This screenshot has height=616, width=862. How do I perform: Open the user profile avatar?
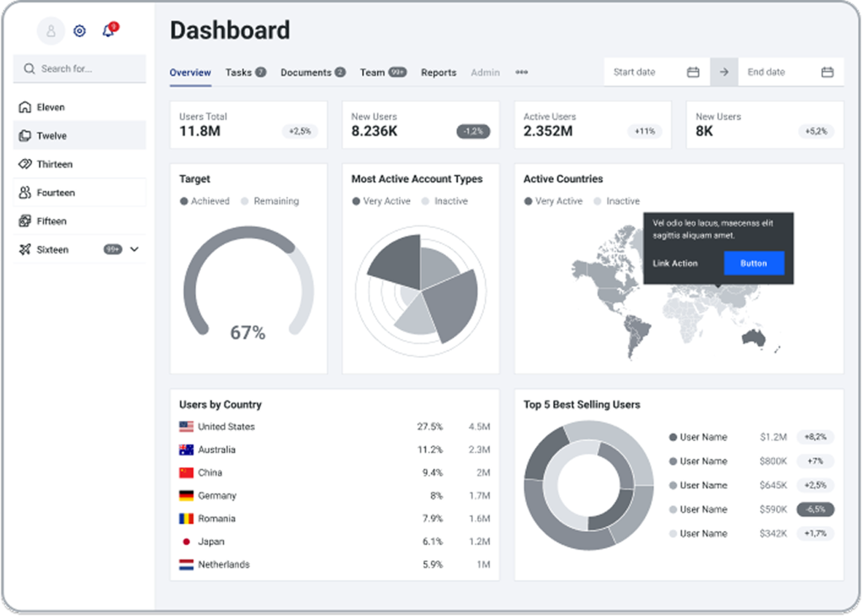click(x=51, y=31)
